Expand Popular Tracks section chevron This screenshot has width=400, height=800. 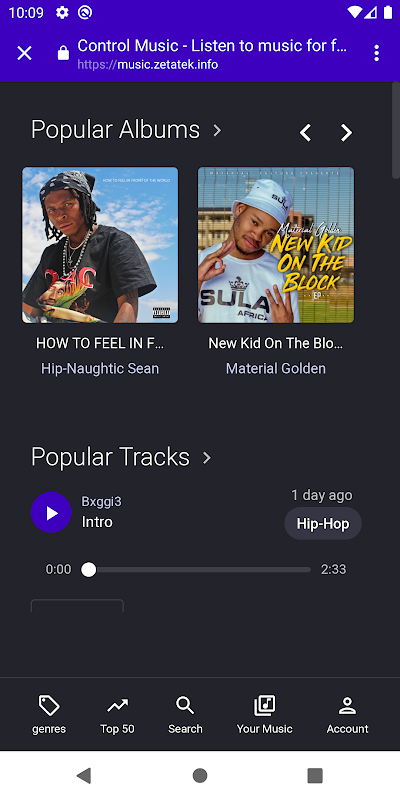click(x=207, y=458)
